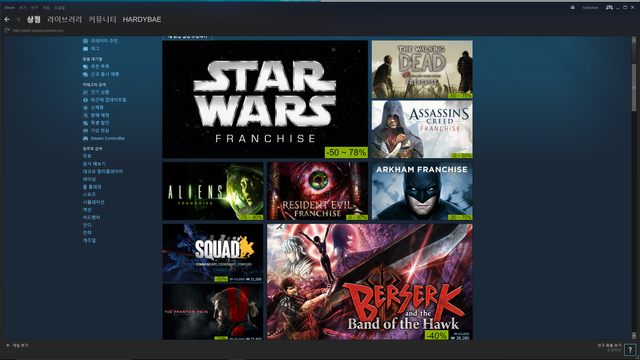
Task: Click Berserk's -40% discount badge
Action: point(436,336)
